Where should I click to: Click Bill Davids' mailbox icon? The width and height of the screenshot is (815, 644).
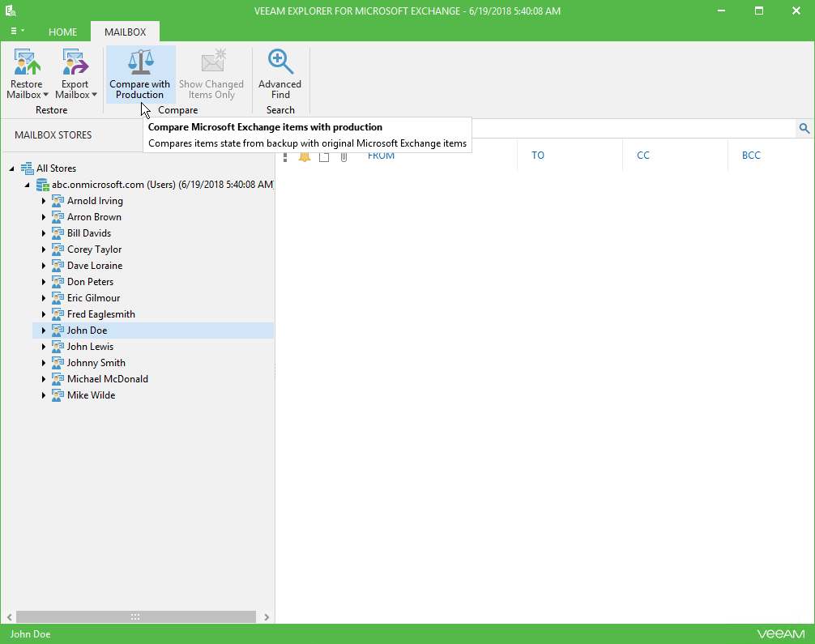point(58,232)
